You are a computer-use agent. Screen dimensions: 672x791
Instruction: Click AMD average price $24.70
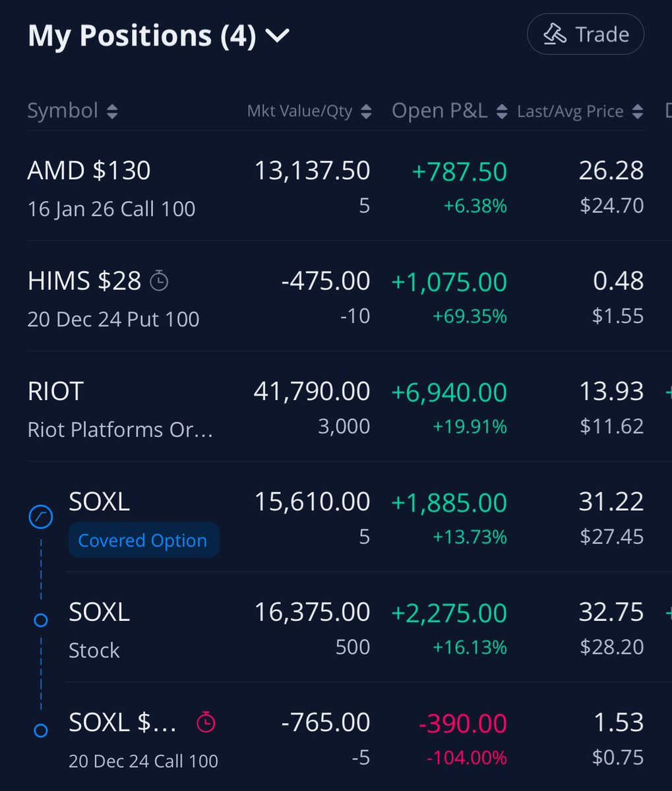(x=612, y=206)
